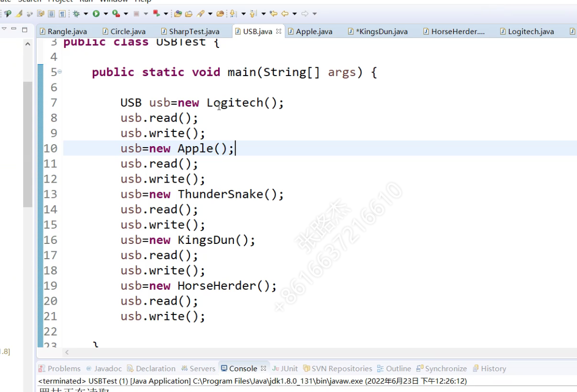Open the JUnit view tab
Image resolution: width=577 pixels, height=392 pixels.
[x=285, y=368]
